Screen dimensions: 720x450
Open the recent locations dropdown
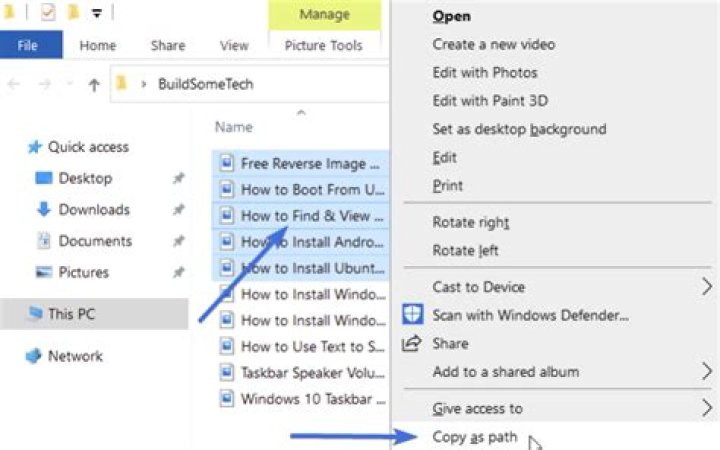pyautogui.click(x=69, y=84)
